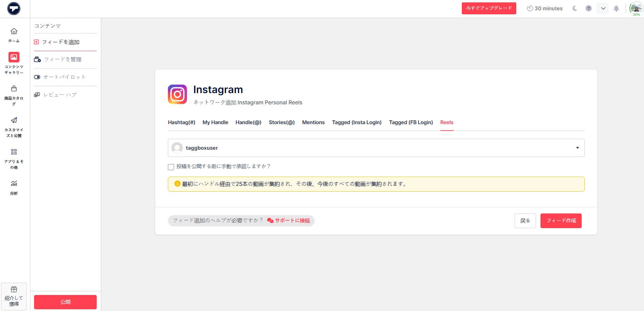Open the help question mark icon
Viewport: 644px width, 311px height.
coord(588,9)
